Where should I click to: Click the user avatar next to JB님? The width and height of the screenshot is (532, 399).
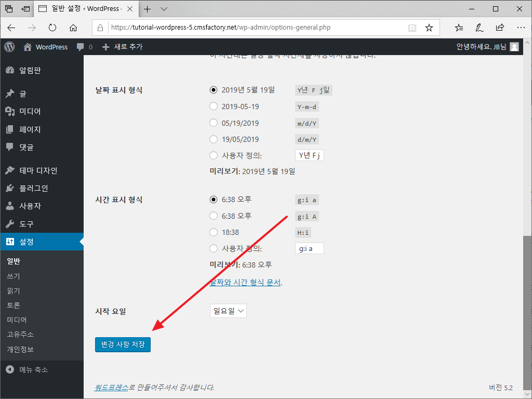pos(514,47)
